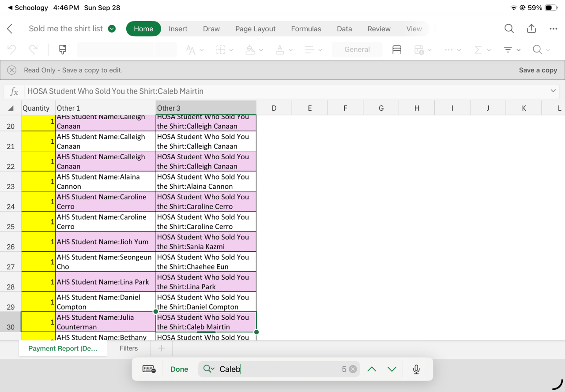
Task: Select the Format Painter tool
Action: pyautogui.click(x=63, y=49)
